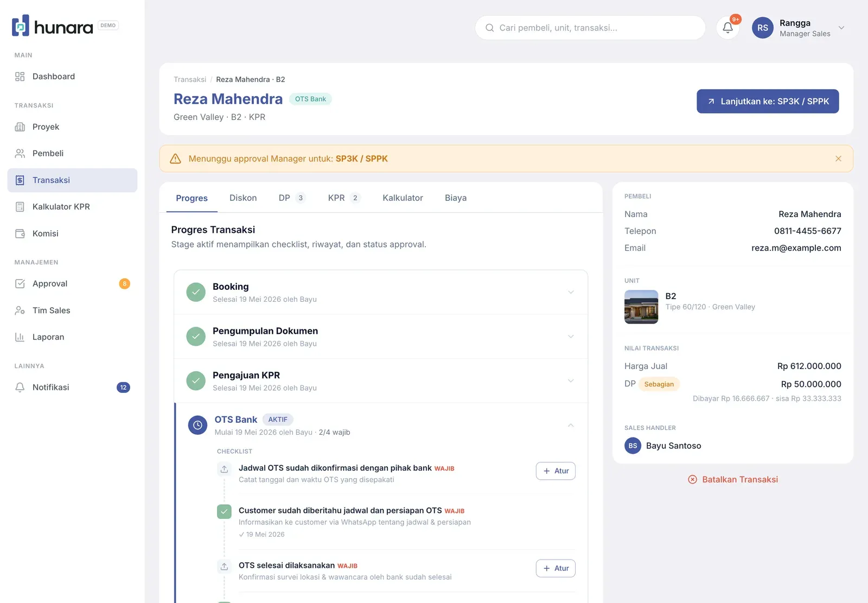The height and width of the screenshot is (603, 868).
Task: Click the hunara logo icon
Action: (21, 26)
